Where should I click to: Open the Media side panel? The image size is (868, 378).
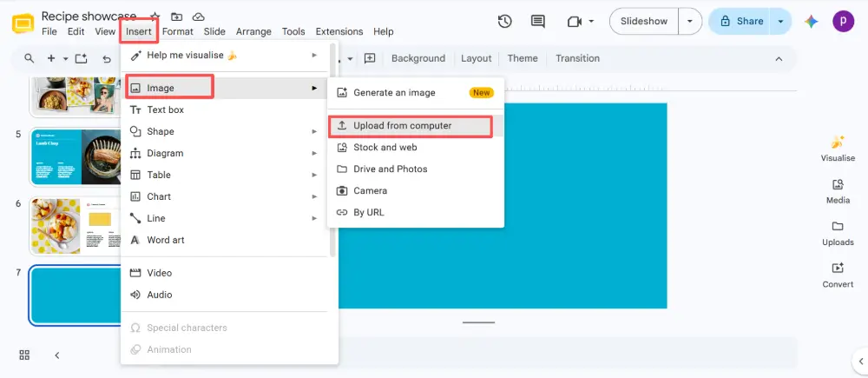pos(838,190)
